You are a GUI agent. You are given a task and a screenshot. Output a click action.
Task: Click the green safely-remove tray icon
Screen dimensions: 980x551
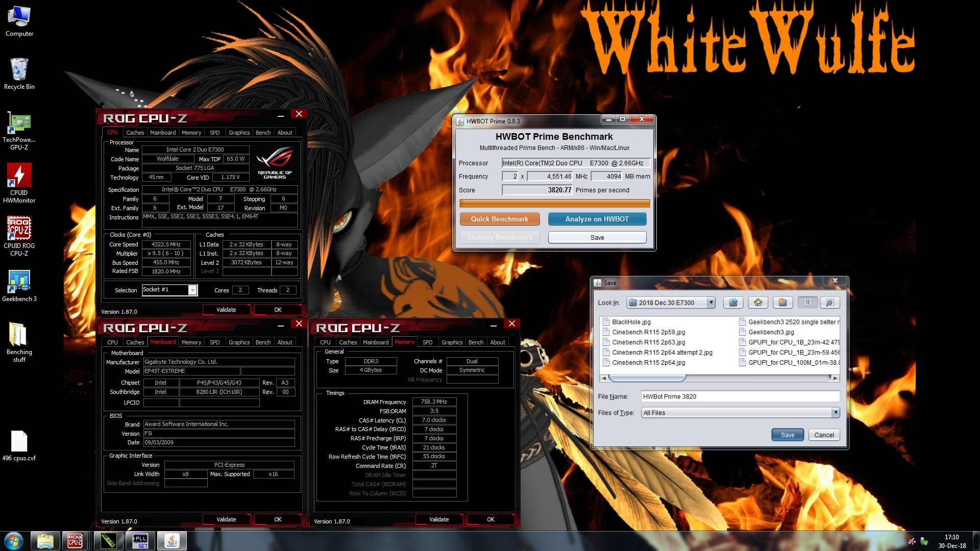(x=924, y=541)
